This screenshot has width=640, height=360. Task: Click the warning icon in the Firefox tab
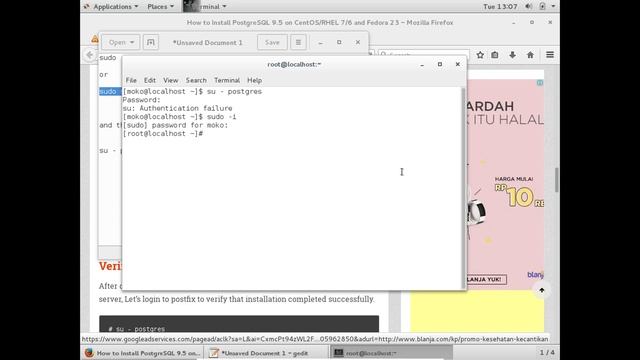coord(95,39)
